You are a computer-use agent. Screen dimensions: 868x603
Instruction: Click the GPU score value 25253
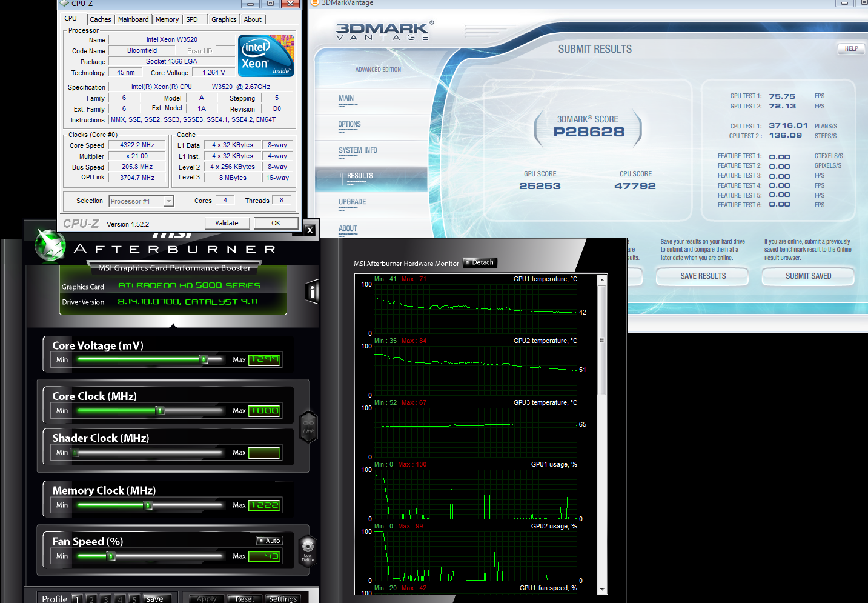pos(540,186)
